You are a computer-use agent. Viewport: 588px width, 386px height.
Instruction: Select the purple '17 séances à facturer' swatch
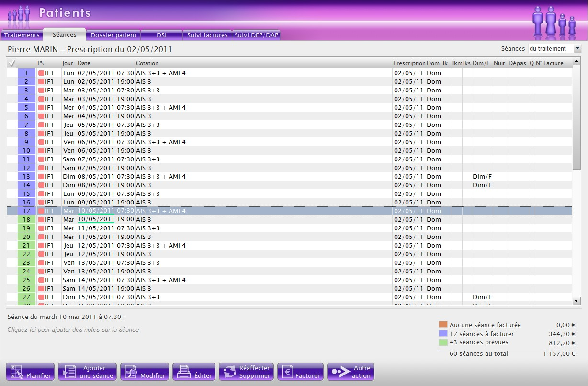click(443, 334)
